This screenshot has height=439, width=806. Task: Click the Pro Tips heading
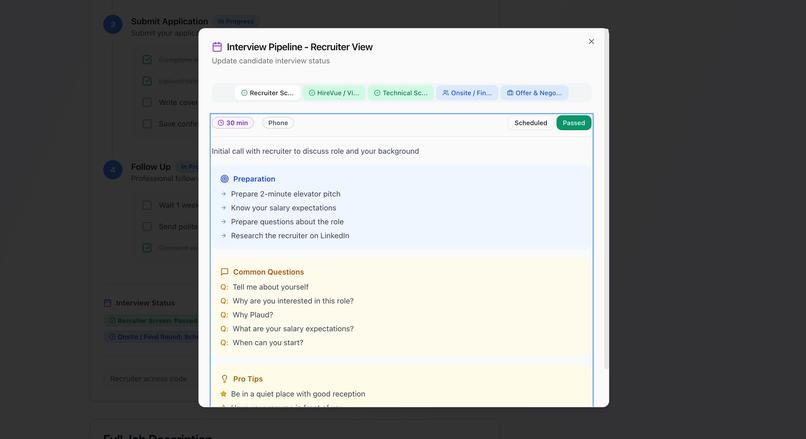(248, 379)
